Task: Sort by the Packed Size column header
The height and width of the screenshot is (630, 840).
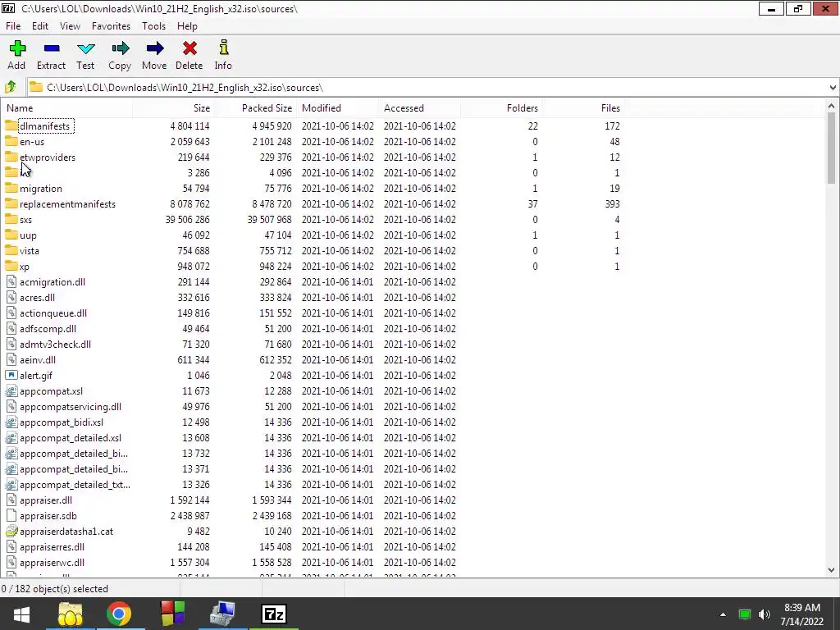Action: point(256,107)
